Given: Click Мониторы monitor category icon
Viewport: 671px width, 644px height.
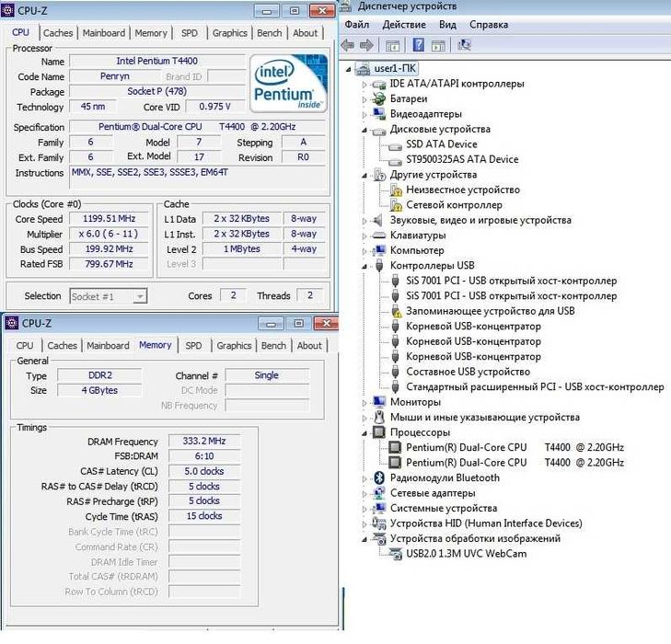Looking at the screenshot, I should 378,402.
